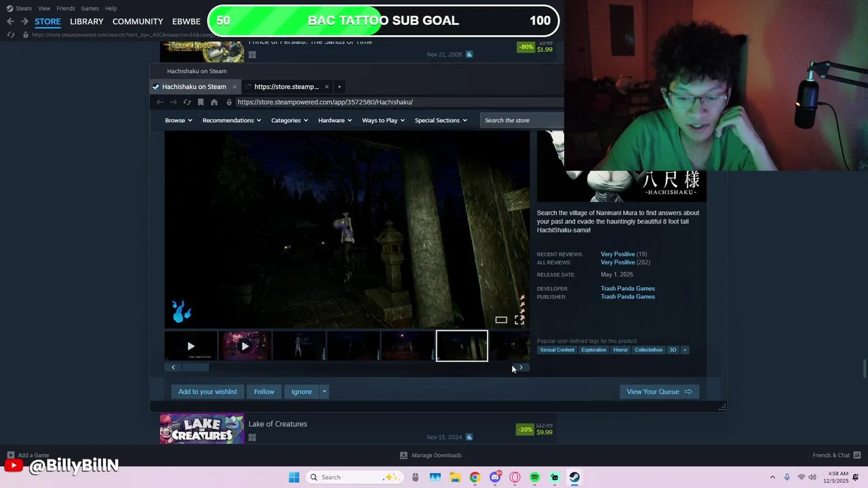Open the STORE tab in Steam
This screenshot has height=488, width=868.
click(x=47, y=22)
